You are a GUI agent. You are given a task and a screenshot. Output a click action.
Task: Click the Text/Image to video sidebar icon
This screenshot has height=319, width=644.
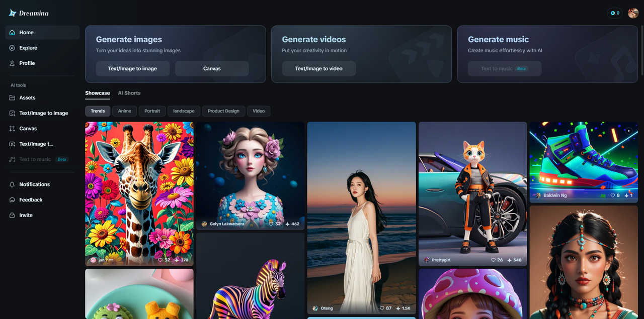tap(12, 144)
